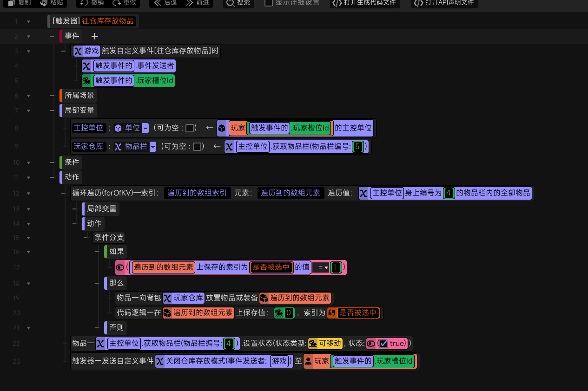Click the cube icon beside 单位 type
This screenshot has height=391, width=588.
[118, 128]
